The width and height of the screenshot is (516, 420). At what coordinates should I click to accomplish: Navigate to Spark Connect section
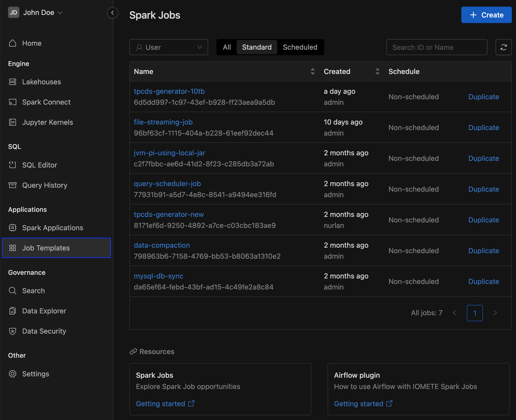pyautogui.click(x=46, y=102)
